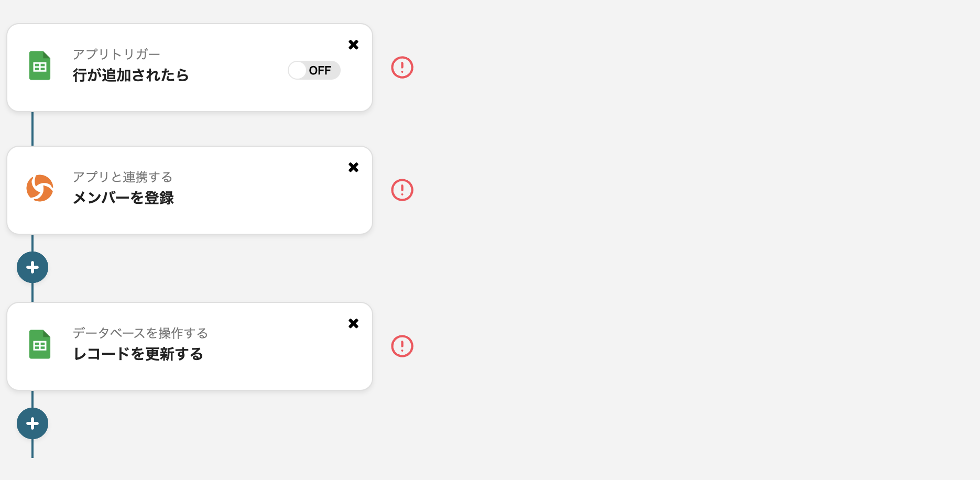Click the OFF text on the trigger switch
Viewport: 980px width, 480px height.
pyautogui.click(x=320, y=70)
